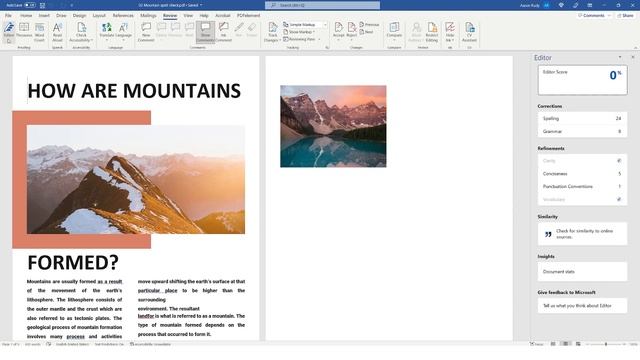Image resolution: width=640 pixels, height=360 pixels.
Task: Switch to the Design tab
Action: click(x=80, y=16)
